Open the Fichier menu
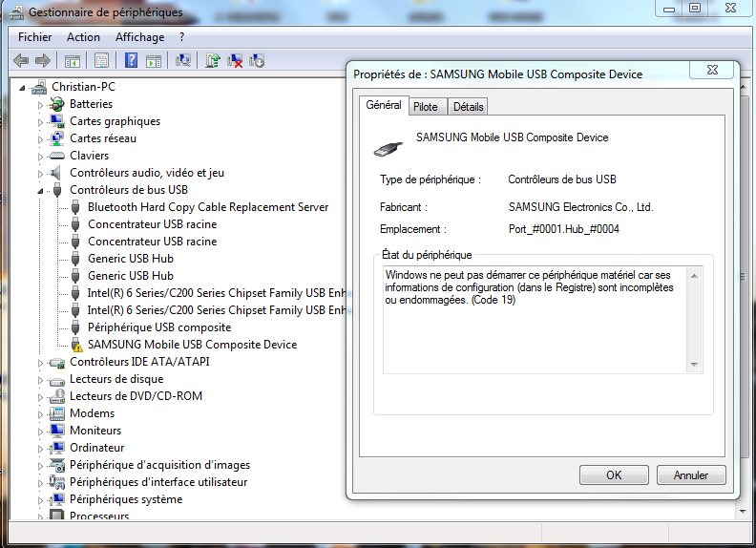756x548 pixels. click(x=34, y=37)
